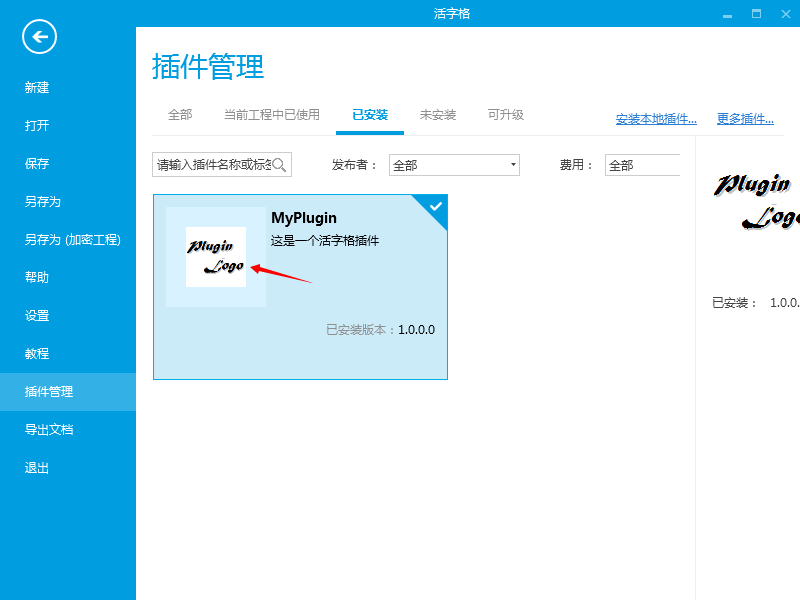
Task: Choose 导出文档 in the sidebar
Action: tap(49, 430)
